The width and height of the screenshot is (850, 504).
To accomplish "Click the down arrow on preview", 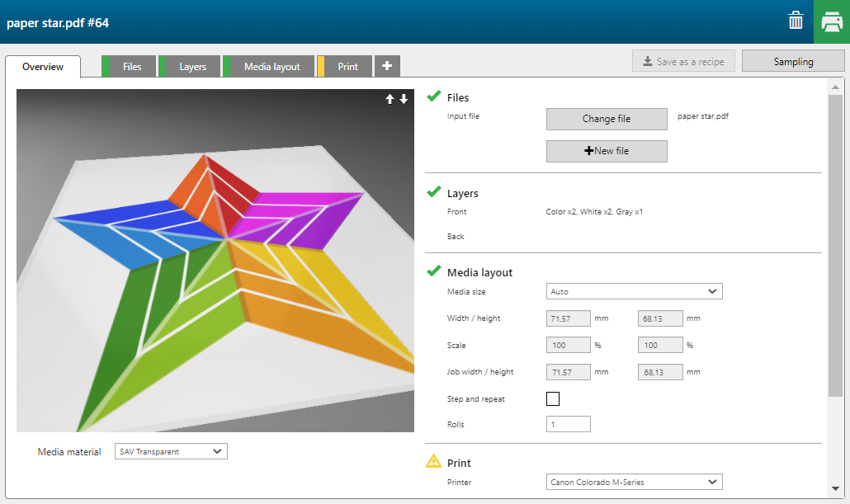I will click(404, 99).
